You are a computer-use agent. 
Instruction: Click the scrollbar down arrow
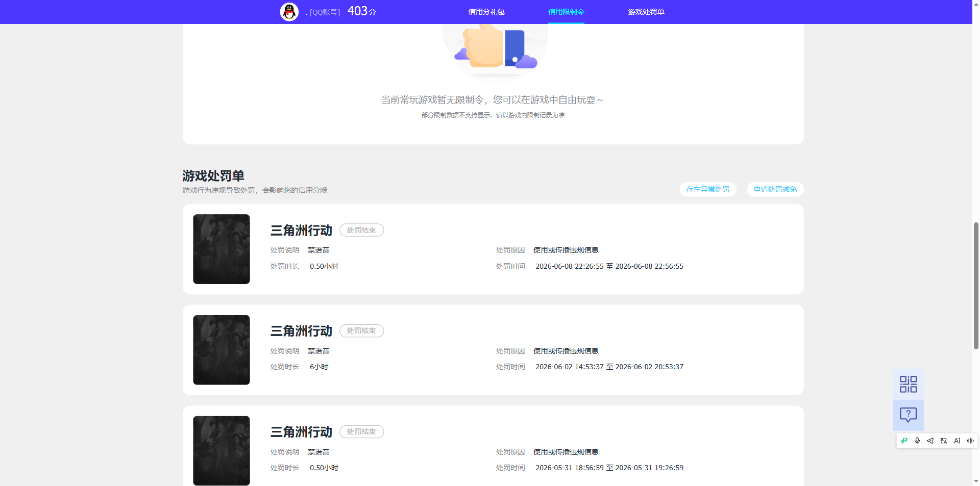976,481
